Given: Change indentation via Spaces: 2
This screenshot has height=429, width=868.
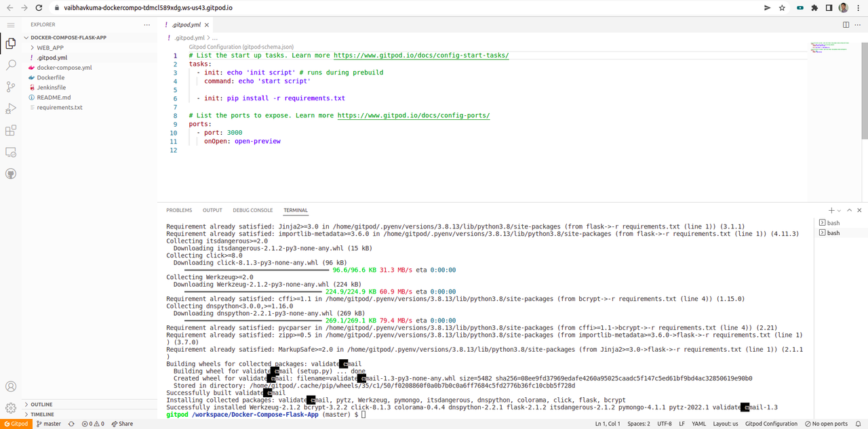Looking at the screenshot, I should [x=639, y=424].
